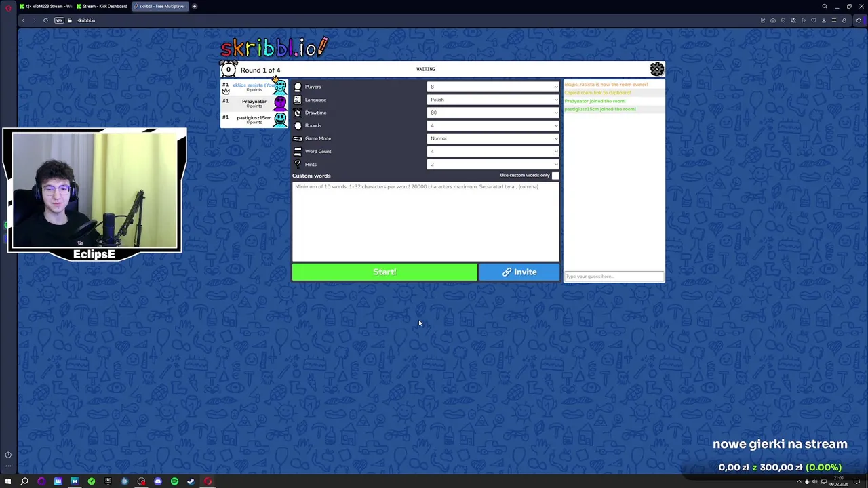Image resolution: width=868 pixels, height=488 pixels.
Task: Focus the Custom words text area
Action: (x=426, y=221)
